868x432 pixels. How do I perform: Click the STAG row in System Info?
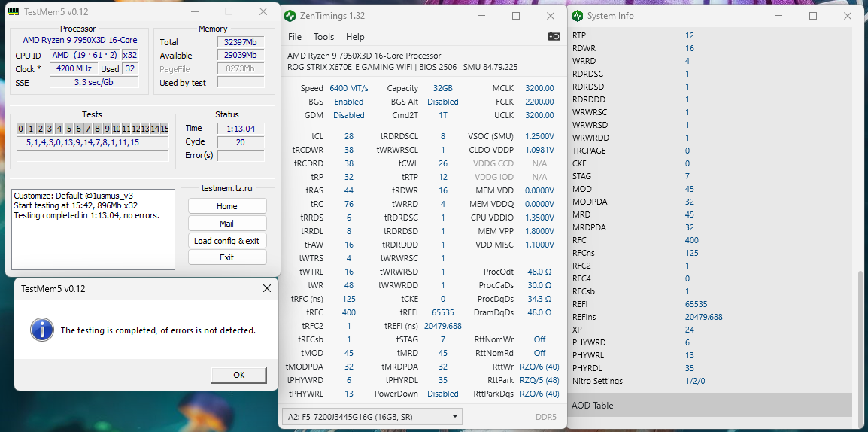coord(710,176)
